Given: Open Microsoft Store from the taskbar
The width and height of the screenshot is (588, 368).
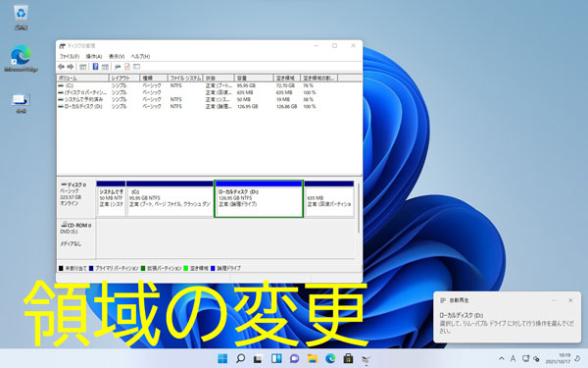Looking at the screenshot, I should point(348,358).
